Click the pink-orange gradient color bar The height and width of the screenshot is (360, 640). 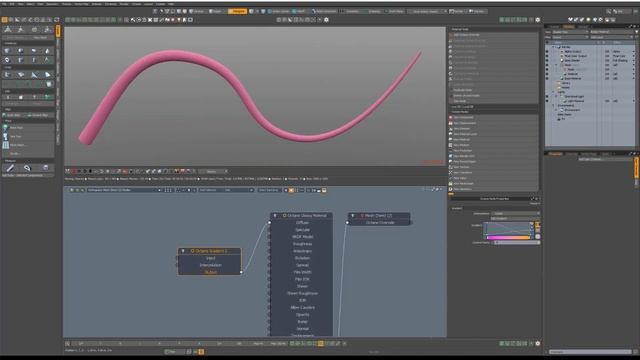click(508, 237)
